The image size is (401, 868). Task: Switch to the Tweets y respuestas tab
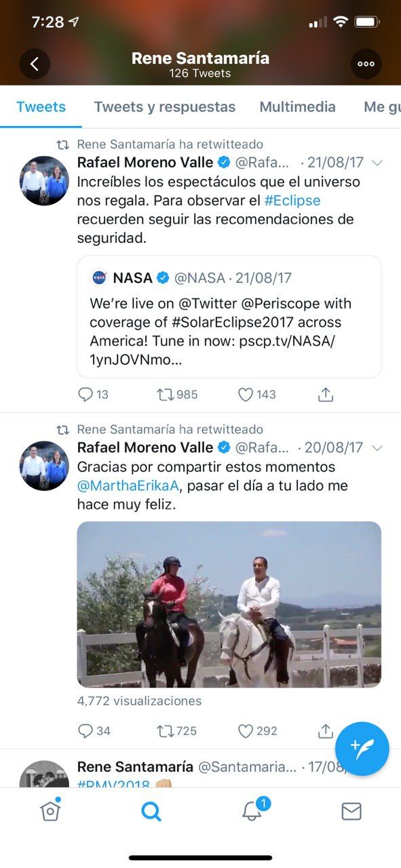click(165, 106)
